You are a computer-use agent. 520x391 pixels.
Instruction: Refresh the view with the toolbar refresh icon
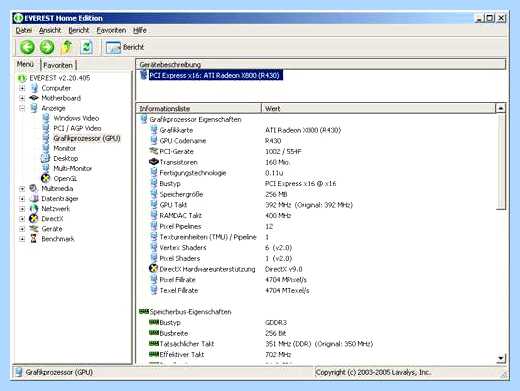tap(86, 47)
